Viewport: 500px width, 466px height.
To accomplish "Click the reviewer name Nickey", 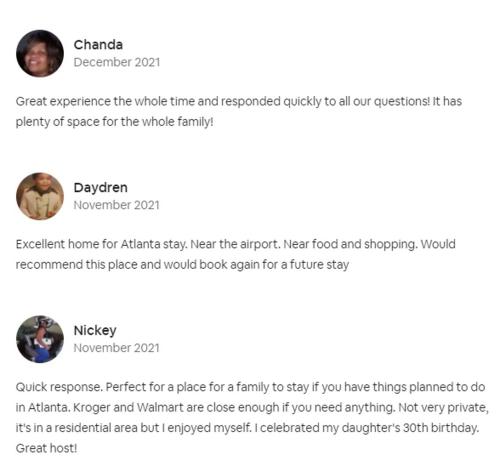I will pyautogui.click(x=95, y=331).
